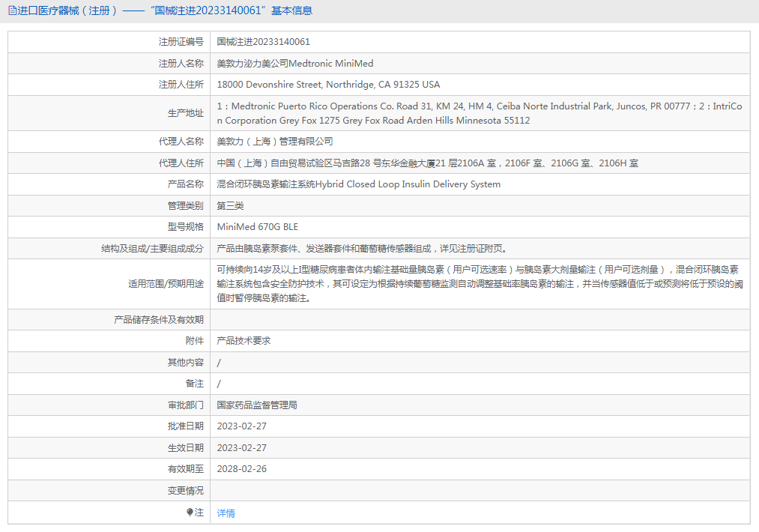
Task: Click the 其他内容 label
Action: pos(185,363)
